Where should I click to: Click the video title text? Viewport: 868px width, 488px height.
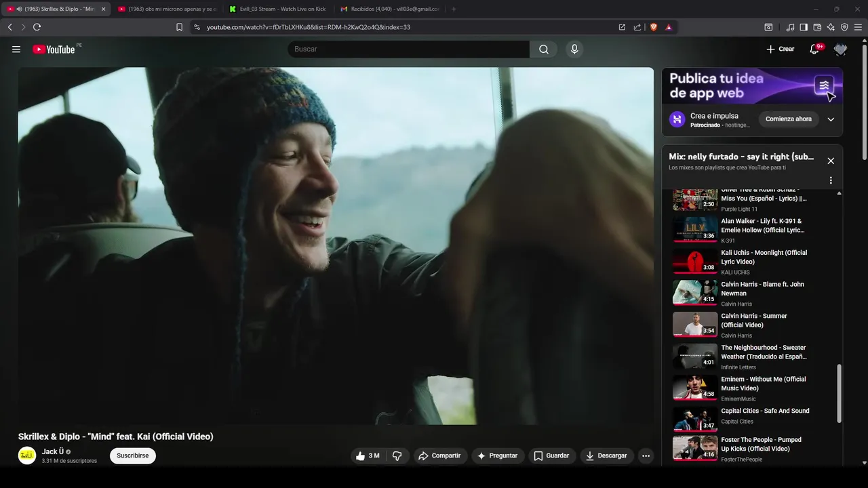click(x=116, y=436)
